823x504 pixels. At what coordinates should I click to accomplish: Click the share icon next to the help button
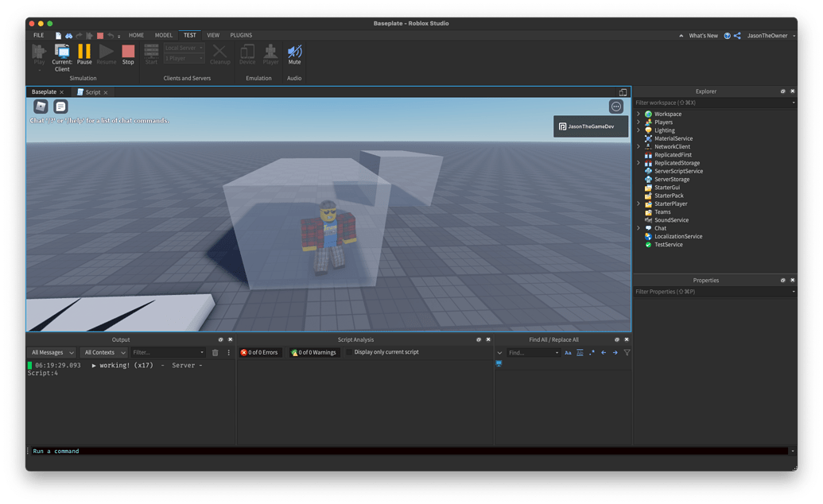tap(737, 35)
